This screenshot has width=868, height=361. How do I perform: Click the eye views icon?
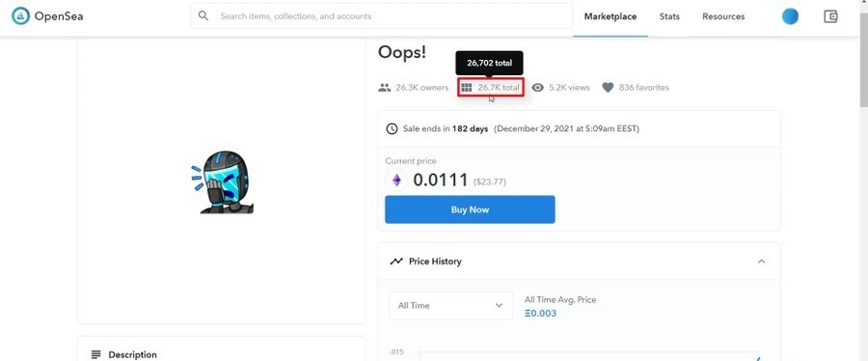tap(537, 88)
